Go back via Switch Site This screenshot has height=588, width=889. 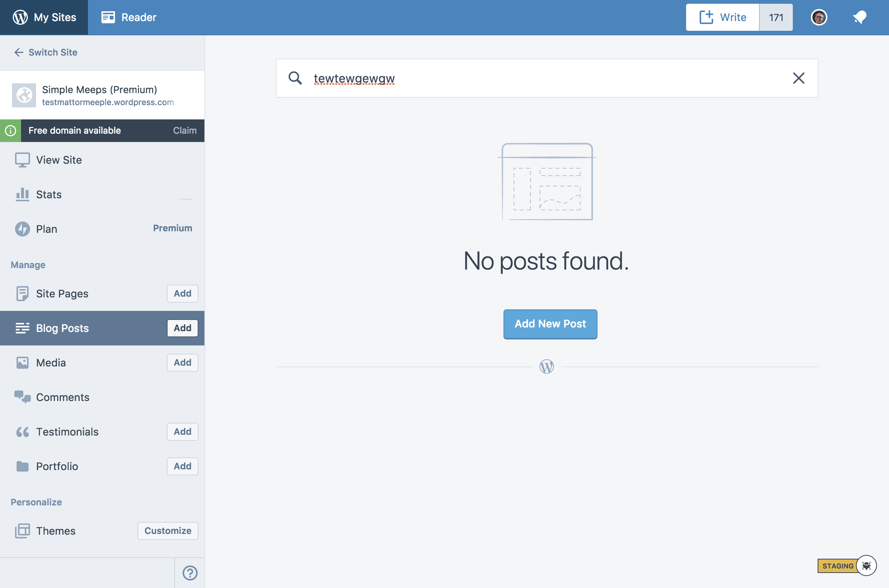(x=44, y=52)
